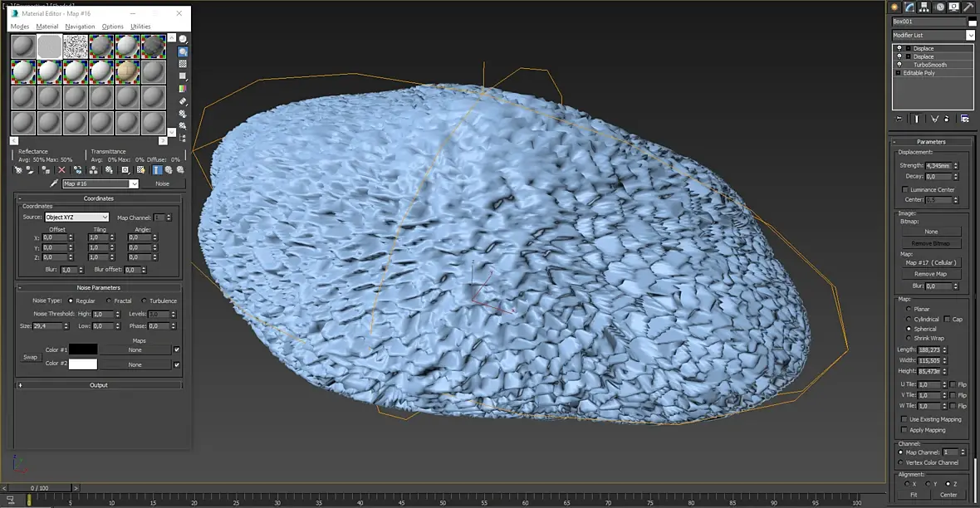Open the Utilities menu
980x508 pixels.
click(140, 27)
